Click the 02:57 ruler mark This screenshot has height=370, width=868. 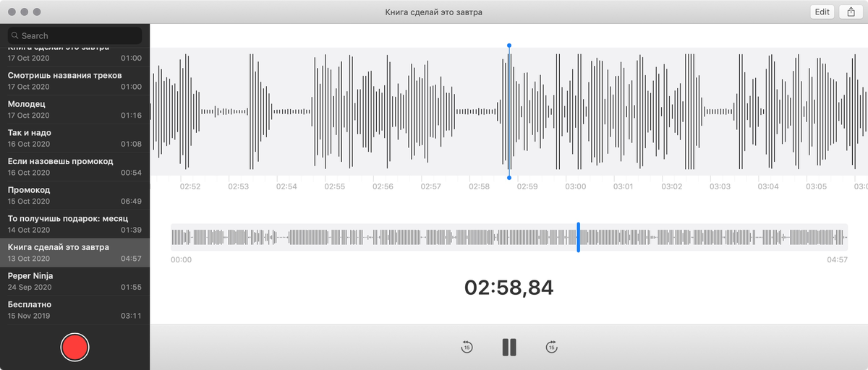tap(431, 186)
